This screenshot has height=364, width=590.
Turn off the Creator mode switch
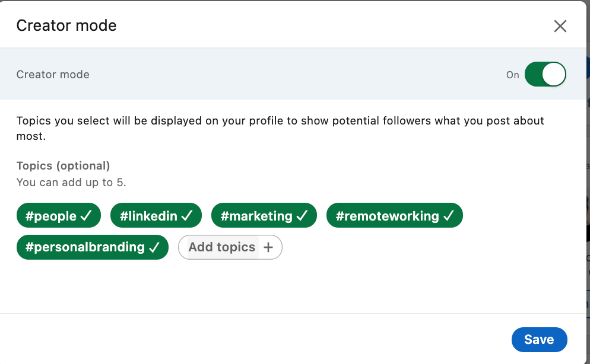tap(545, 75)
